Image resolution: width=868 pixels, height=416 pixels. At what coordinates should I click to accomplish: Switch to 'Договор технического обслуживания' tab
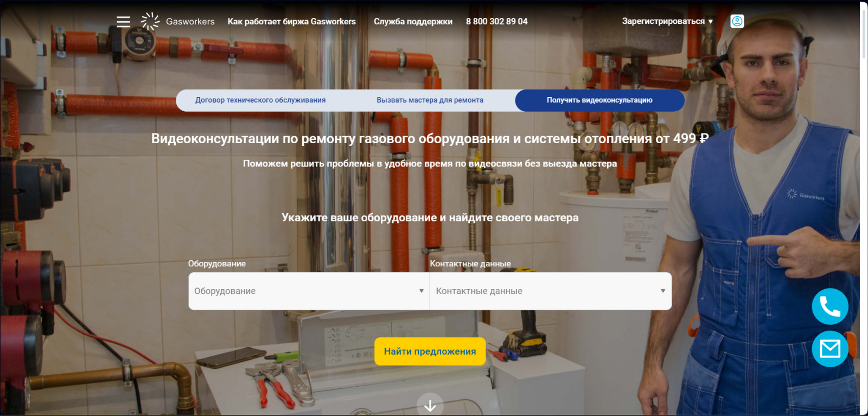coord(260,100)
